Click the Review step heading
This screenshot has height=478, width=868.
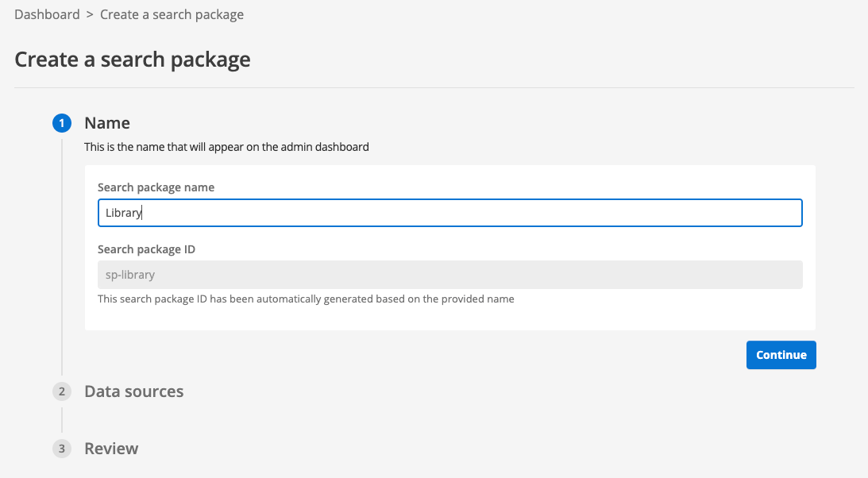click(x=111, y=449)
